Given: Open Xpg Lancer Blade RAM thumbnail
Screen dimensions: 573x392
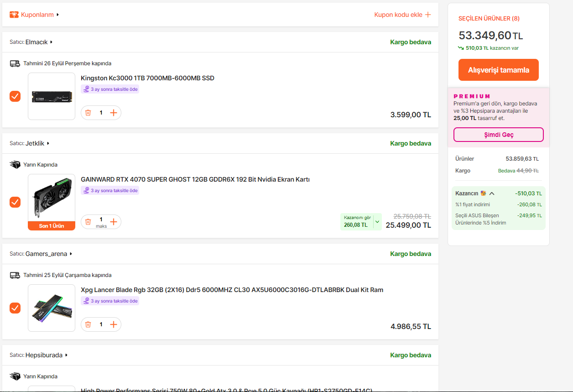Looking at the screenshot, I should click(x=52, y=308).
